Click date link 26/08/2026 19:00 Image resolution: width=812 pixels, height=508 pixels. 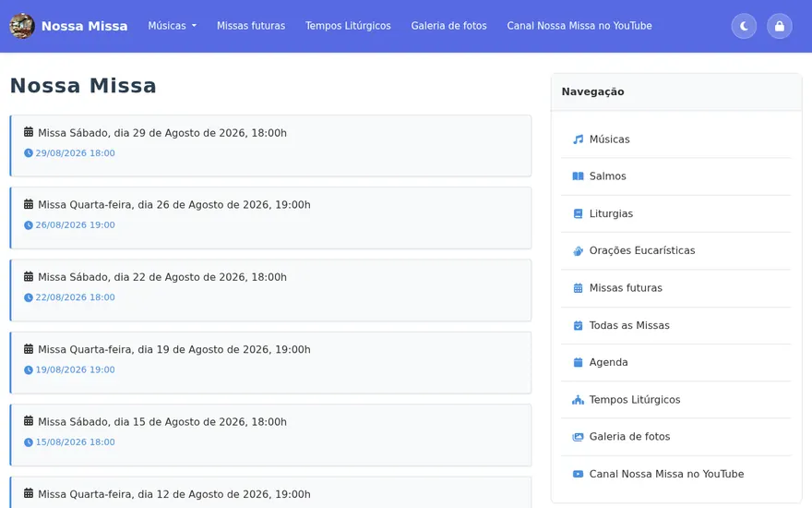[75, 225]
